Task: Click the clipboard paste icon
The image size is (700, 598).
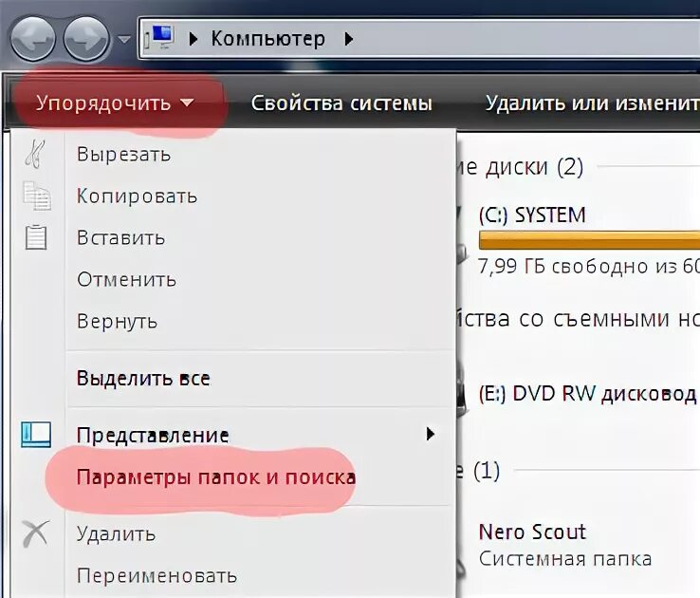Action: pyautogui.click(x=36, y=236)
